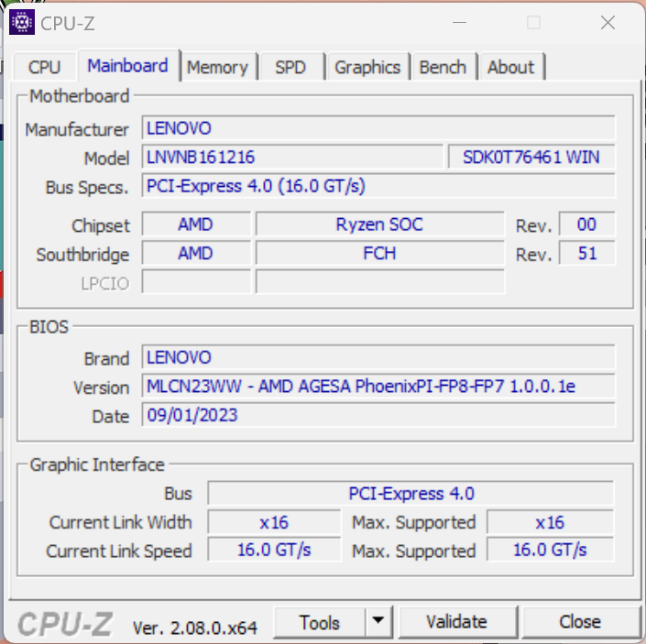
Task: Open the About tab
Action: (511, 67)
